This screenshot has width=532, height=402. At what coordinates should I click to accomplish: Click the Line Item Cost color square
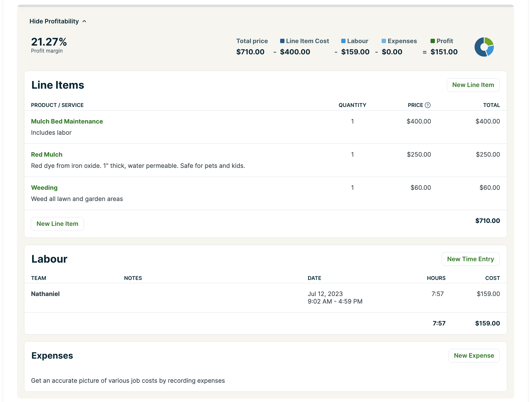point(282,41)
